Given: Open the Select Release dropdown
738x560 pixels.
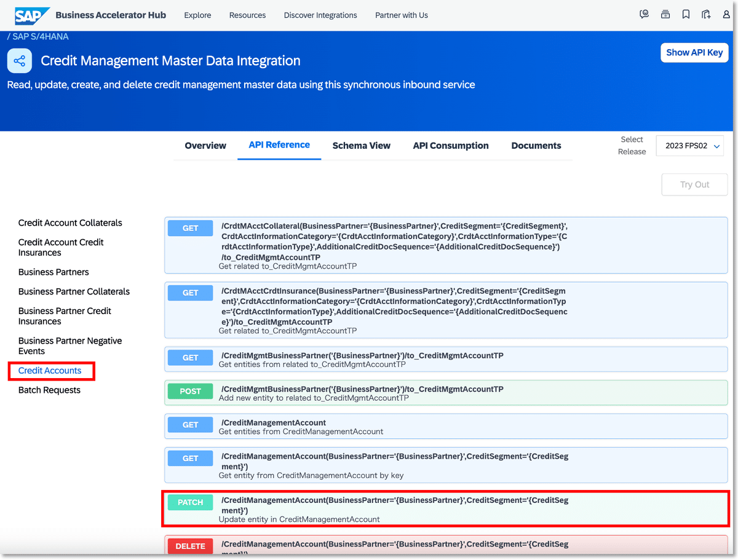Looking at the screenshot, I should [x=690, y=146].
